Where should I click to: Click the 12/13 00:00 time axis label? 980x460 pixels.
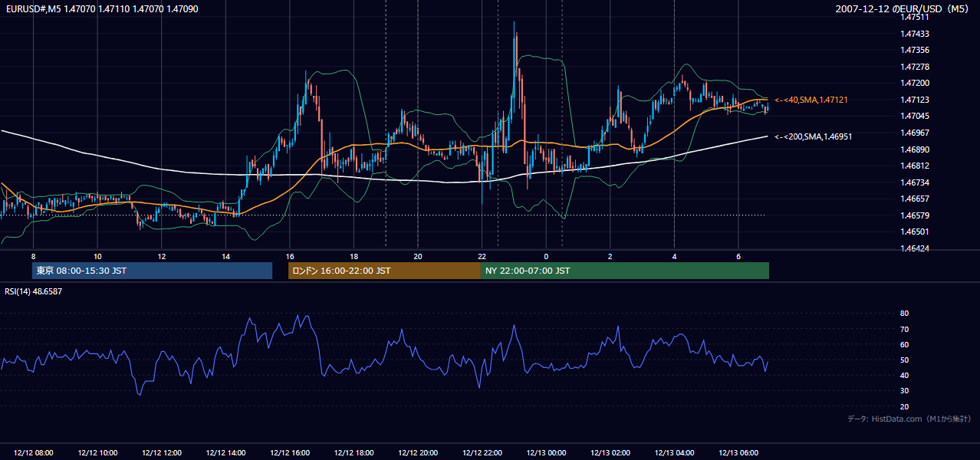[546, 453]
